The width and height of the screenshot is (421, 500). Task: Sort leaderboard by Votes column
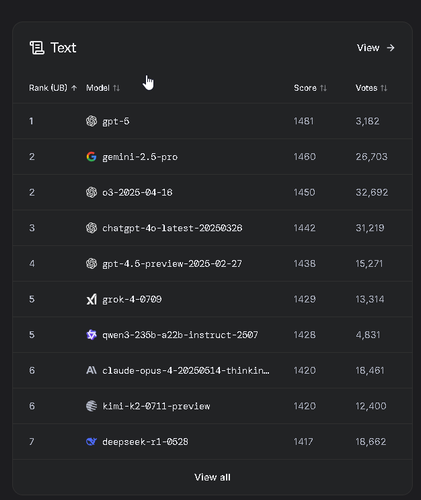coord(371,88)
